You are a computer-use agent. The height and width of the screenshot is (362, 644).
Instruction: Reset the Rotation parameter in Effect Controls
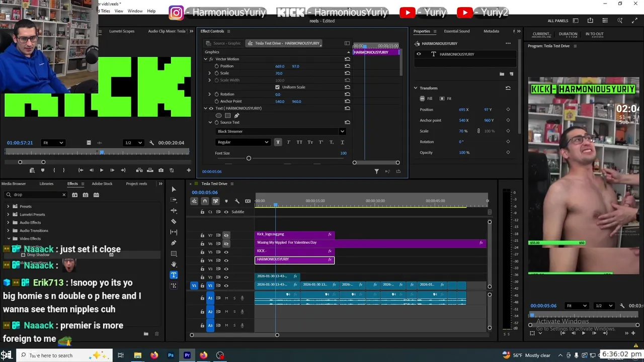point(347,94)
